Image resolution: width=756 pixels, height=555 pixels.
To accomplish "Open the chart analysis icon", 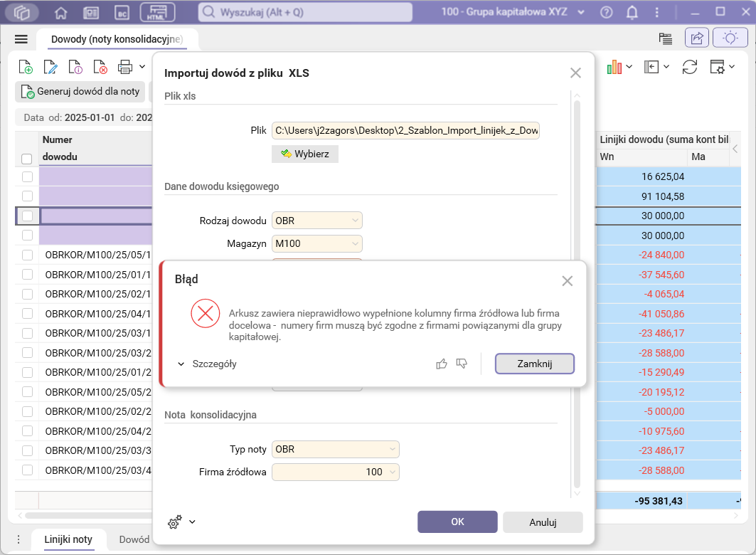I will tap(614, 67).
